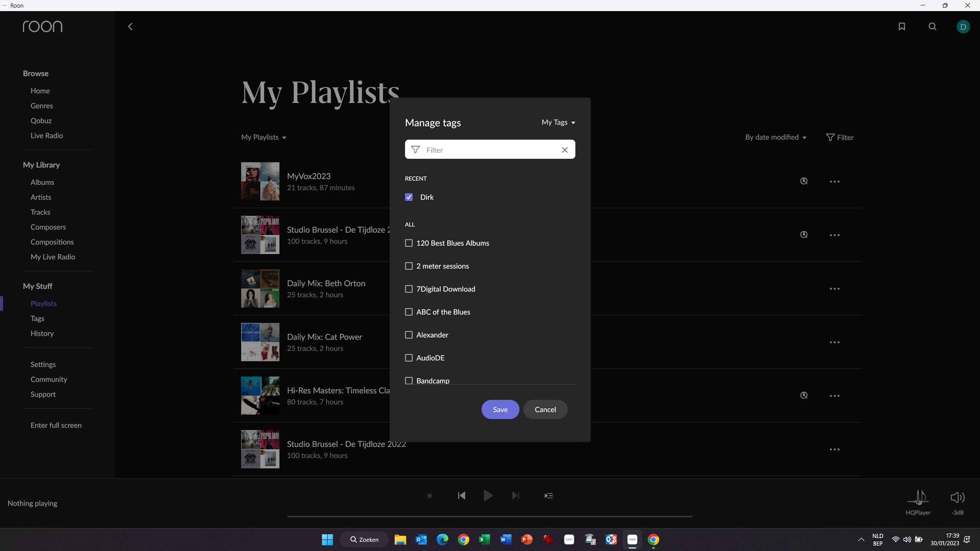Go back using the left arrow
The height and width of the screenshot is (551, 980).
(x=130, y=26)
